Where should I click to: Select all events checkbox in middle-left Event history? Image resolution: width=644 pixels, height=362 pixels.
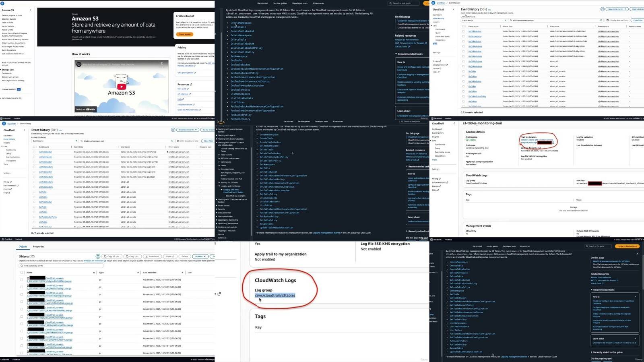(x=34, y=147)
